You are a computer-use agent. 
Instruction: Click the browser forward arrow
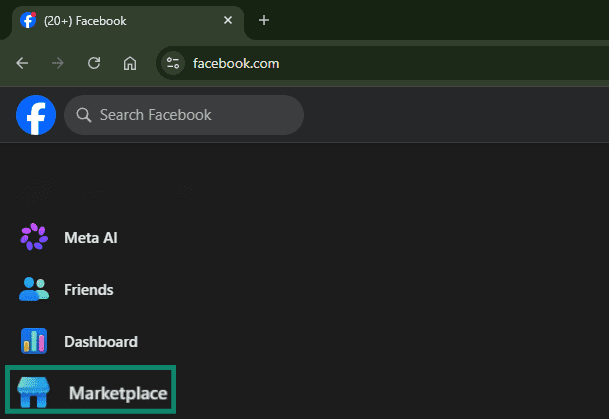(58, 63)
